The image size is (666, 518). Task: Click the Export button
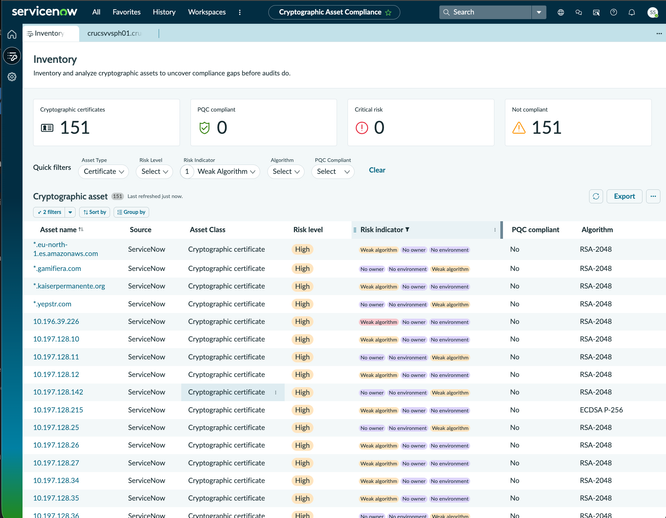coord(624,196)
